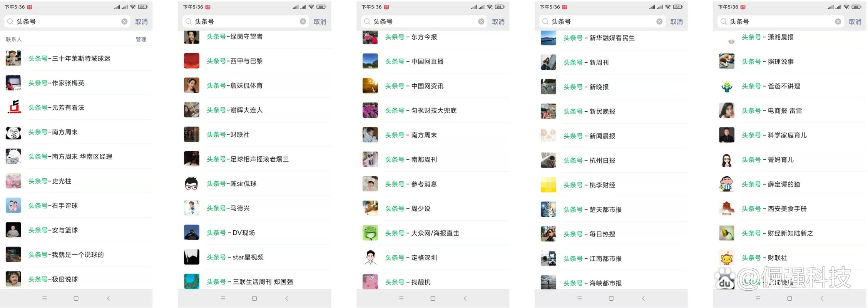Tap back arrow below 极度说球 list

point(108,298)
